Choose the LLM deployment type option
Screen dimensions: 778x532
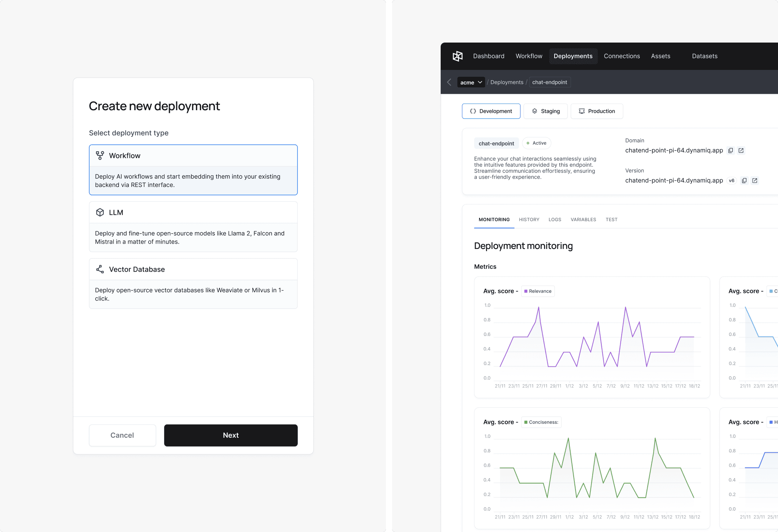pyautogui.click(x=193, y=226)
